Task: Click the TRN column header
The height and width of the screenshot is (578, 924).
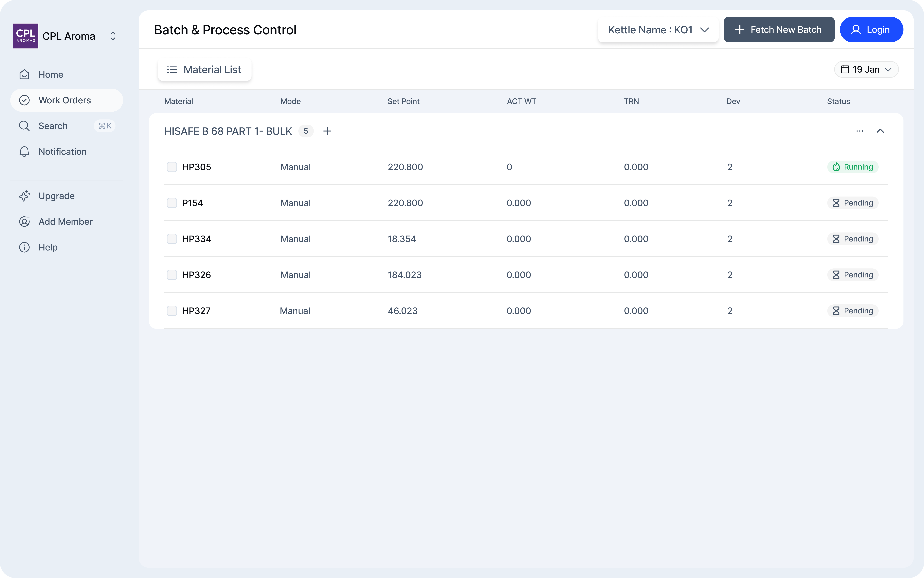Action: point(632,101)
